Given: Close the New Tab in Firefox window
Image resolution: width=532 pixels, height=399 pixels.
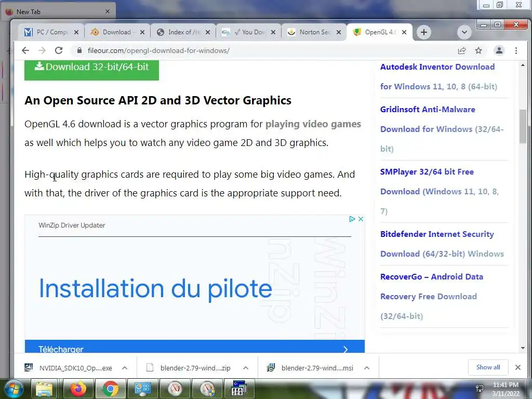Looking at the screenshot, I should [108, 11].
